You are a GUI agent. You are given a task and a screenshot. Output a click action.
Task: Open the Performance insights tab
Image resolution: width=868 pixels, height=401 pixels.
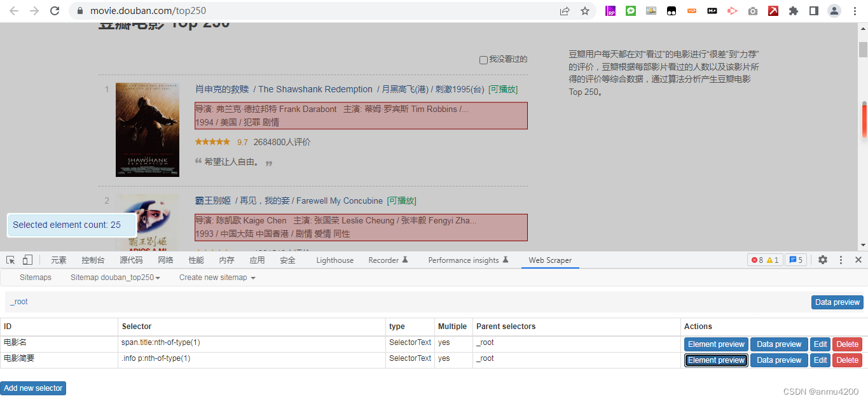(x=469, y=260)
